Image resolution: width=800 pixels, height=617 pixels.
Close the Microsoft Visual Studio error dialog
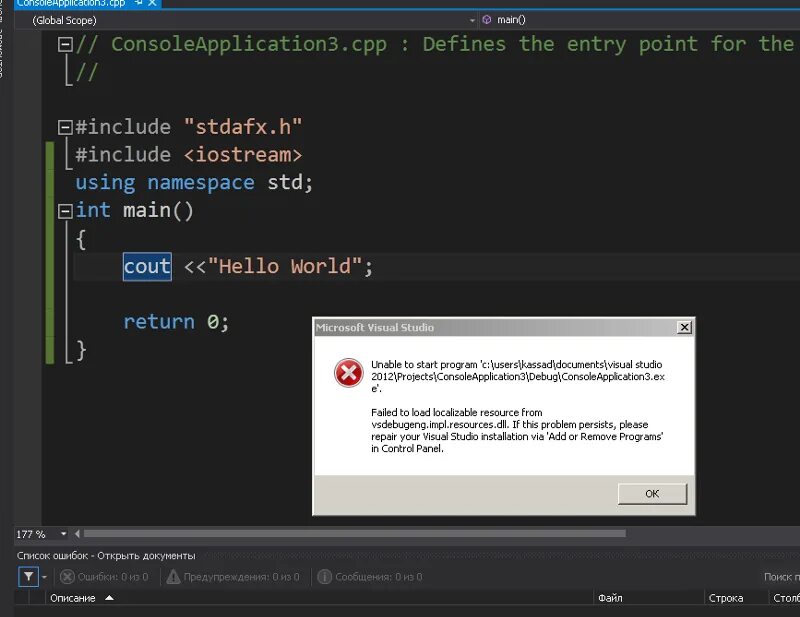(x=684, y=327)
